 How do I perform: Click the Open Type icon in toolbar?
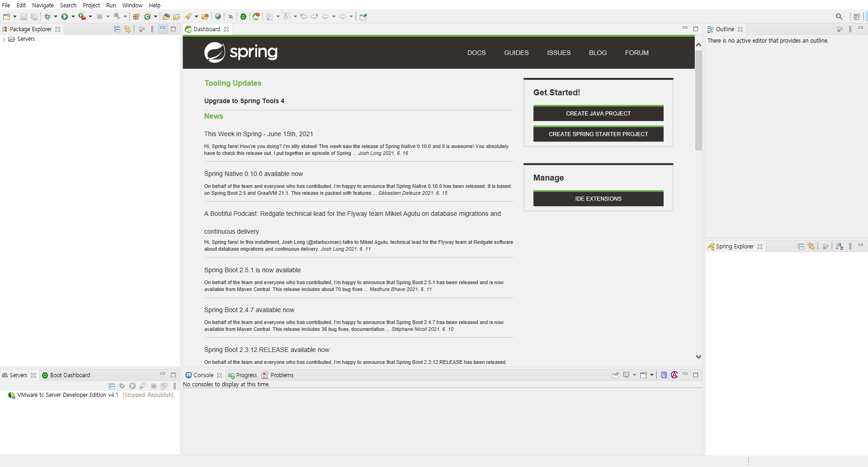tap(166, 16)
